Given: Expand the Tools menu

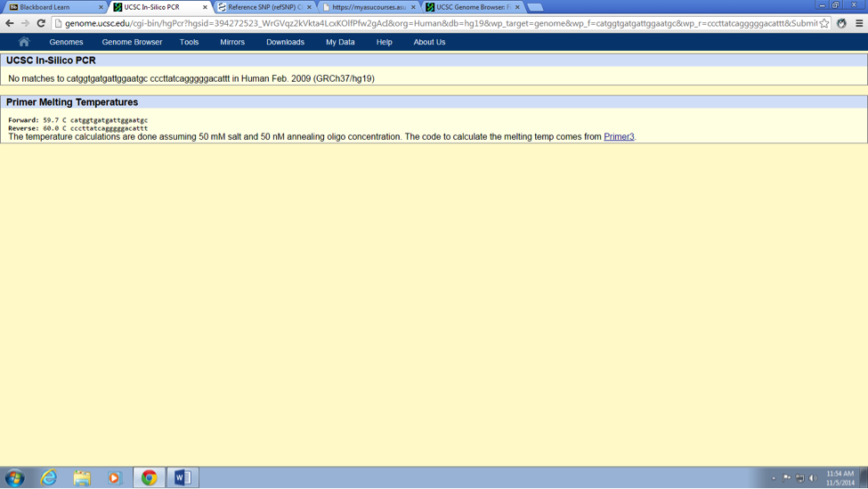Looking at the screenshot, I should coord(189,42).
